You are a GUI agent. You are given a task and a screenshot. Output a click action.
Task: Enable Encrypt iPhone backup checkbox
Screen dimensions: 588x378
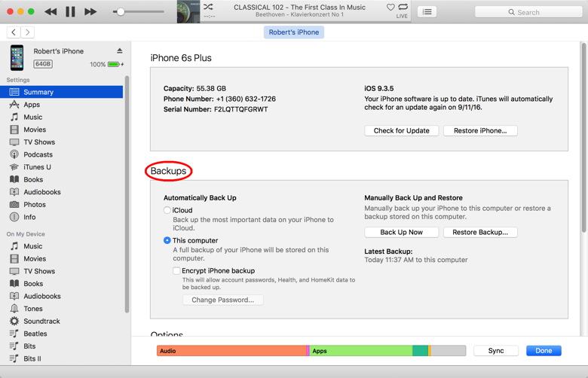176,270
